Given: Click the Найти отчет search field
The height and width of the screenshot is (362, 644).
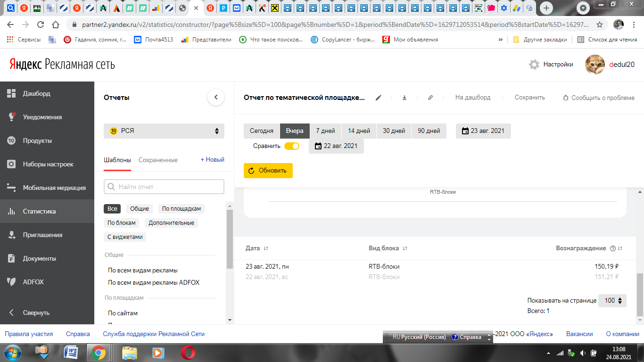Looking at the screenshot, I should pyautogui.click(x=164, y=187).
